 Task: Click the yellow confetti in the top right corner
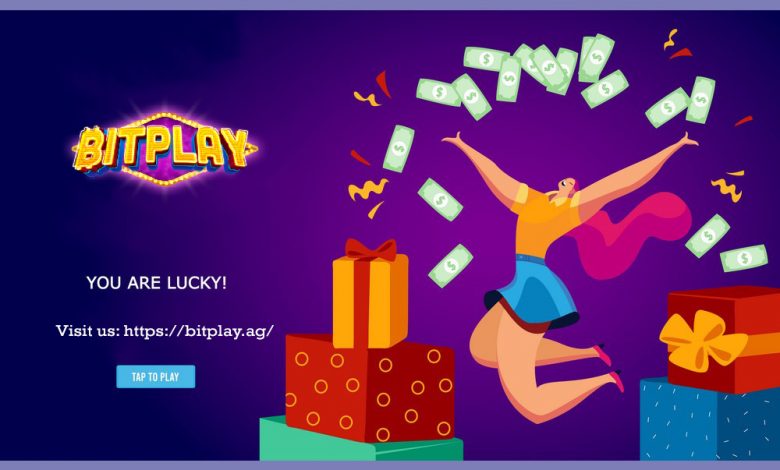[x=671, y=39]
